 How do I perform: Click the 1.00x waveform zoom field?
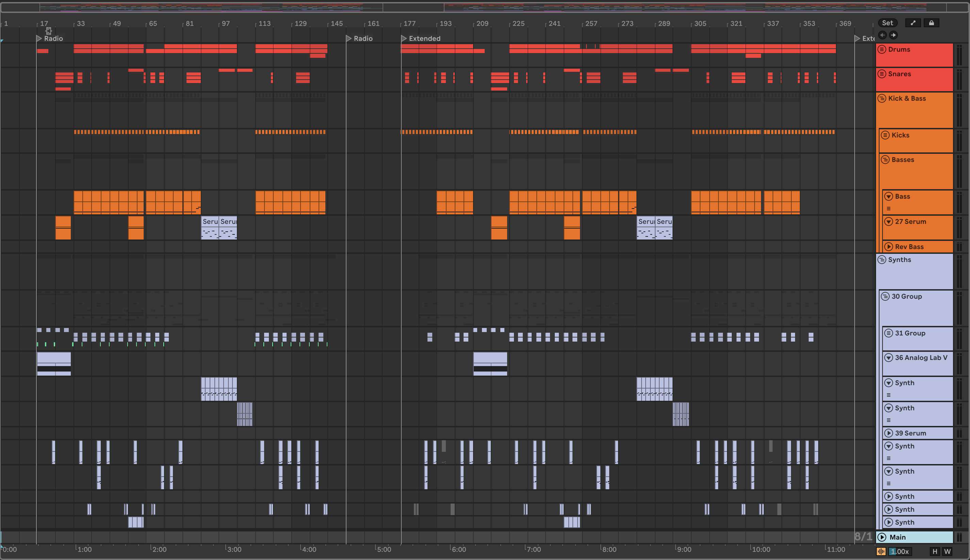click(x=900, y=551)
